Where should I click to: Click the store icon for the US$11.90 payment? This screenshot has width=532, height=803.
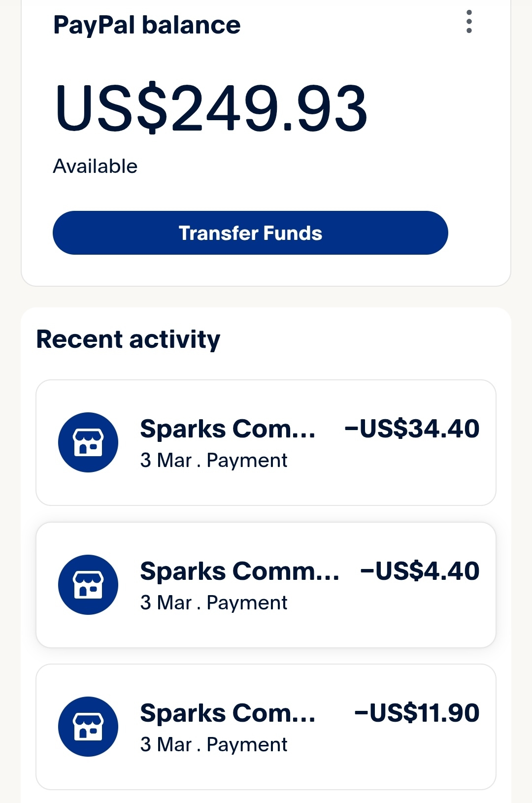click(x=88, y=727)
